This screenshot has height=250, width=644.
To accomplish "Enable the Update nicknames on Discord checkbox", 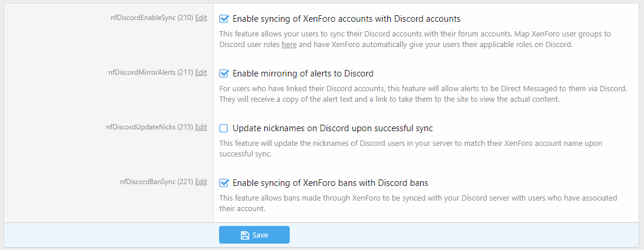I will (224, 128).
